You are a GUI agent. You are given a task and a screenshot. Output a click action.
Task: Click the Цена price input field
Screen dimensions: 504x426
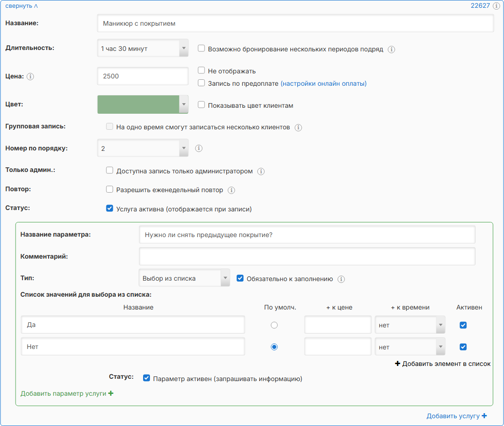point(143,76)
